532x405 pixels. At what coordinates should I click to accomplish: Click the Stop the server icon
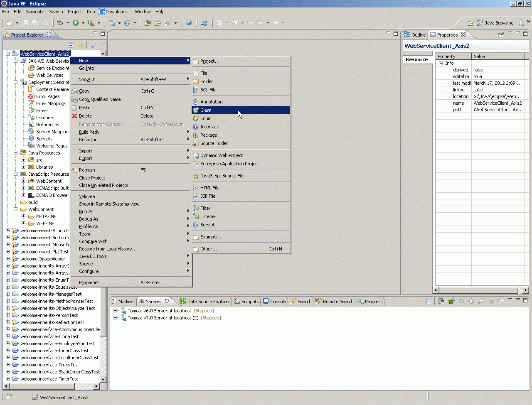(x=491, y=302)
